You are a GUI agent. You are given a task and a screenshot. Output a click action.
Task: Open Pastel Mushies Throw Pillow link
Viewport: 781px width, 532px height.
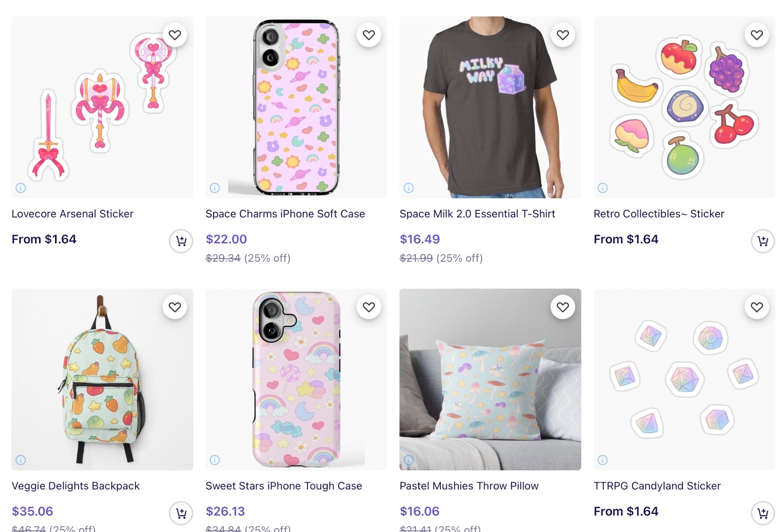pyautogui.click(x=469, y=486)
